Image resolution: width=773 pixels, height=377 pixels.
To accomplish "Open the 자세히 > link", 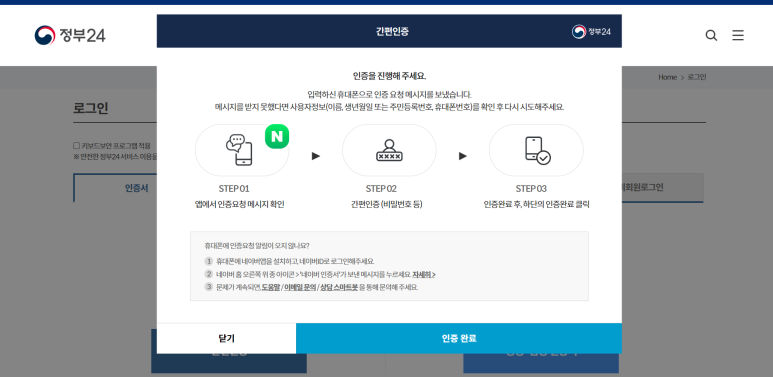I will tap(424, 274).
